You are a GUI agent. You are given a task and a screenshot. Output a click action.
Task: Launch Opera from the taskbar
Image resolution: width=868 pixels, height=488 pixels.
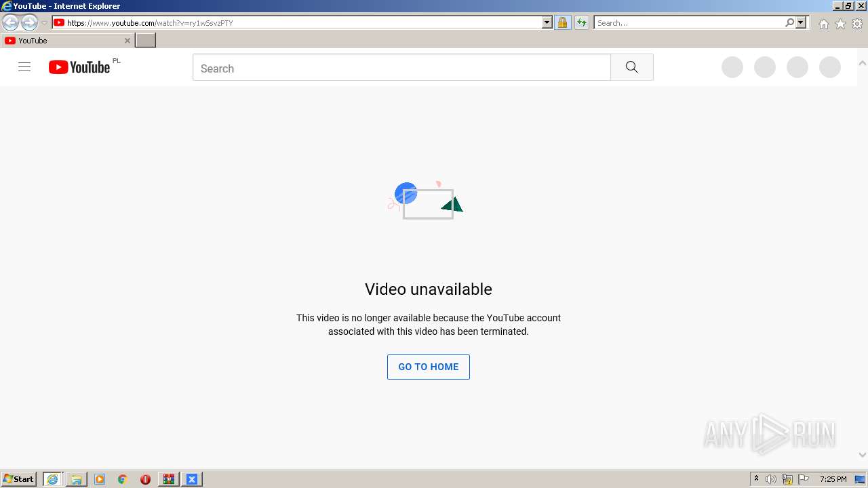145,479
